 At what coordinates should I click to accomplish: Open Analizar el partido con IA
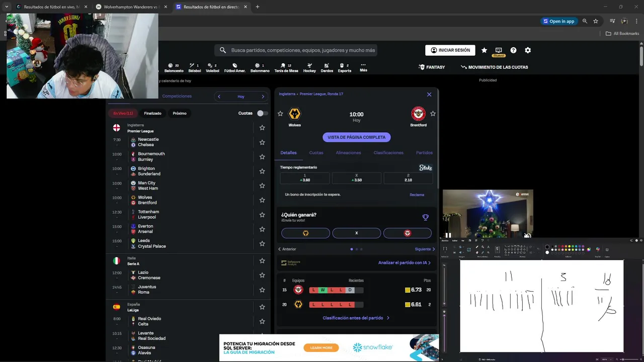(405, 262)
